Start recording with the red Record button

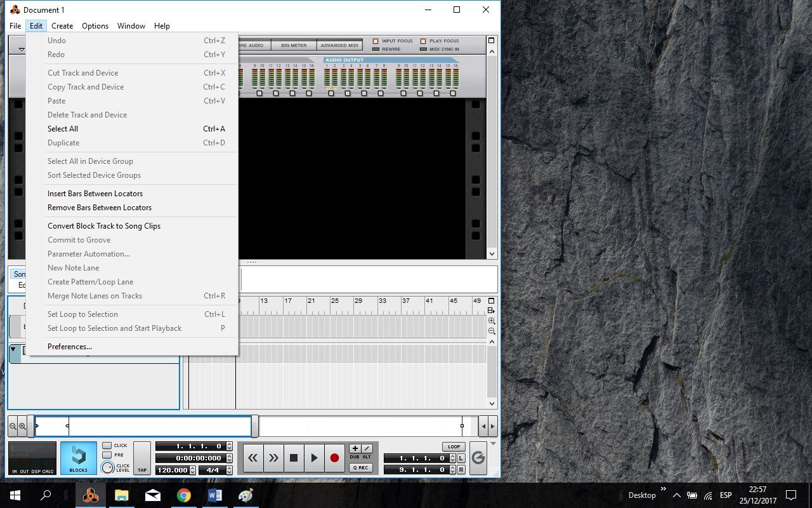(x=334, y=458)
